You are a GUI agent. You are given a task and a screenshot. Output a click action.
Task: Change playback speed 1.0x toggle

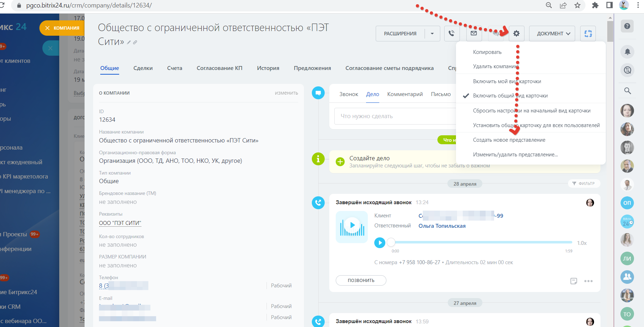click(x=582, y=243)
